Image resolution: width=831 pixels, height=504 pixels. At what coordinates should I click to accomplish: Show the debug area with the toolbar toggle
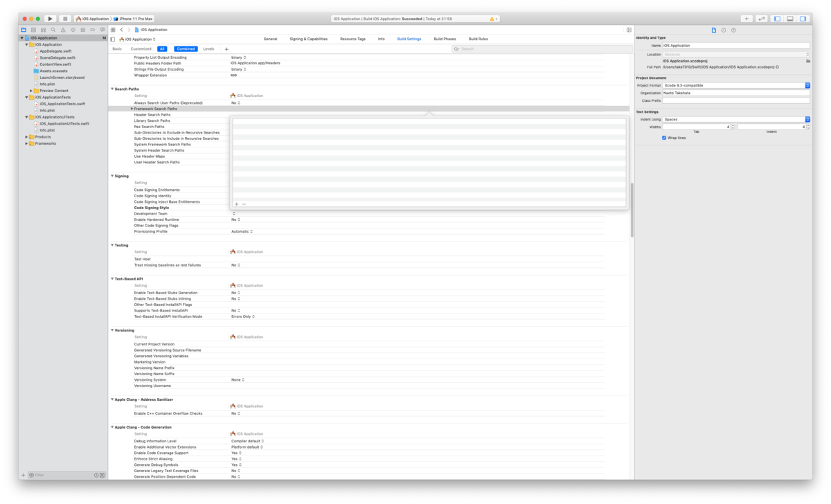coord(790,19)
